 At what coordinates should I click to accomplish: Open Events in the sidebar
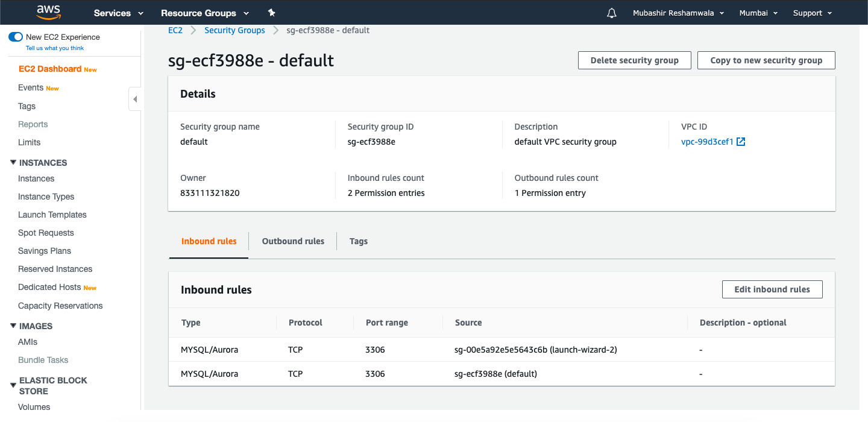tap(31, 87)
